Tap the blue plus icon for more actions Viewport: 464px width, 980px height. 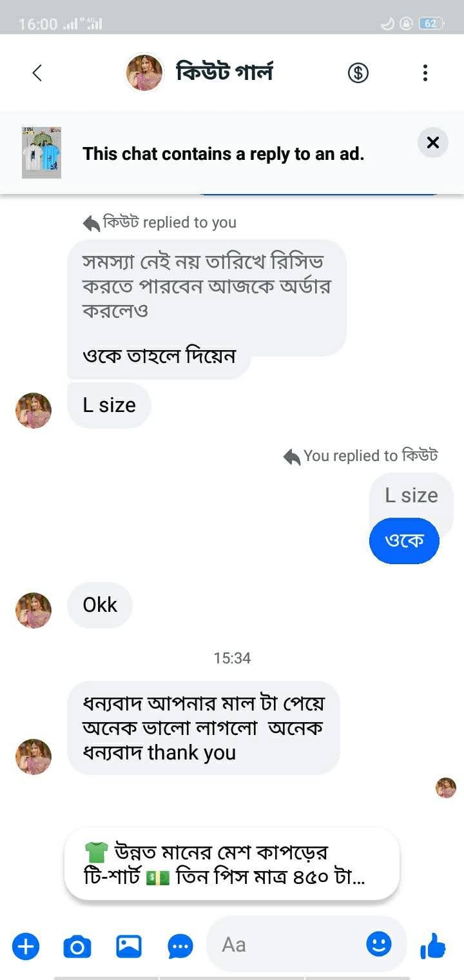tap(26, 946)
